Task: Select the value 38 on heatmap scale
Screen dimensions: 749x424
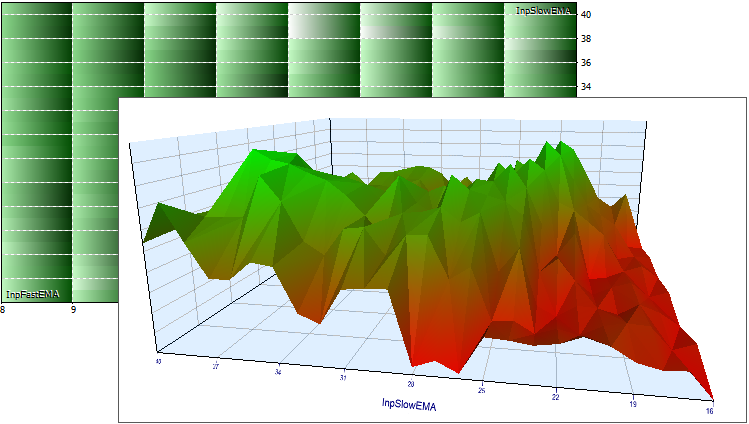Action: pyautogui.click(x=586, y=39)
